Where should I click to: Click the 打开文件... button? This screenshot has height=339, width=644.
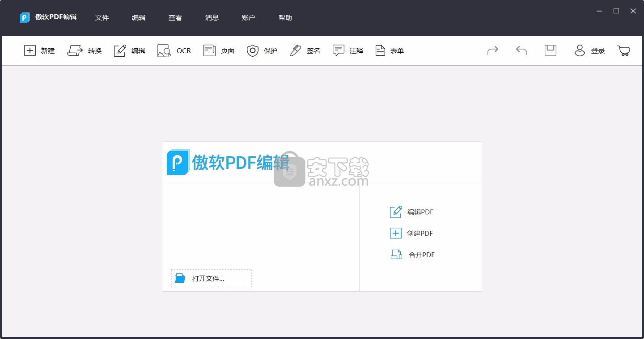tap(212, 278)
